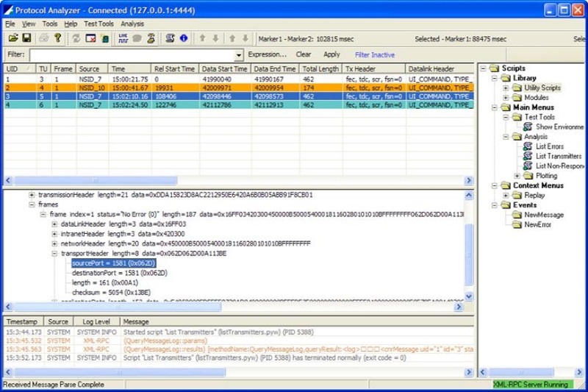
Task: Select the Utility Scripts folder
Action: coord(537,88)
